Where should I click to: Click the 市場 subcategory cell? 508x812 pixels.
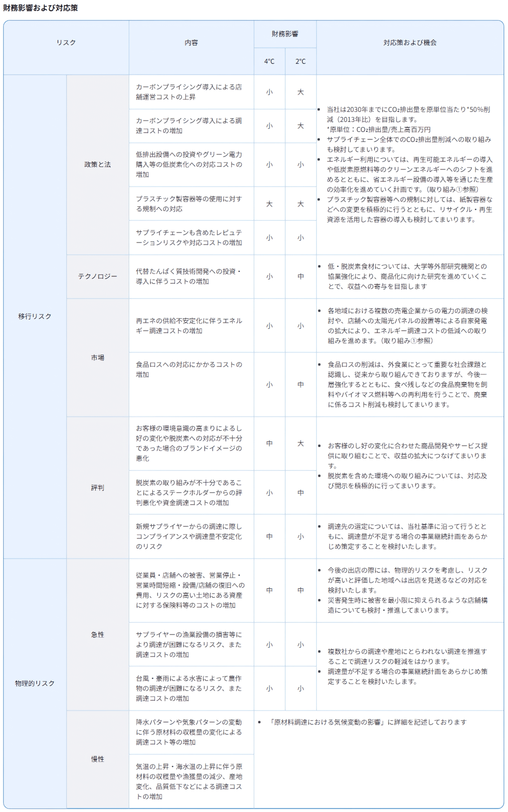[97, 358]
